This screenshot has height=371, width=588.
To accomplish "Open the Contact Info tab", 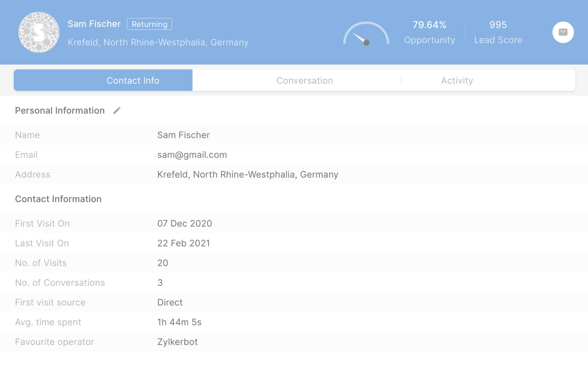I will pyautogui.click(x=133, y=80).
